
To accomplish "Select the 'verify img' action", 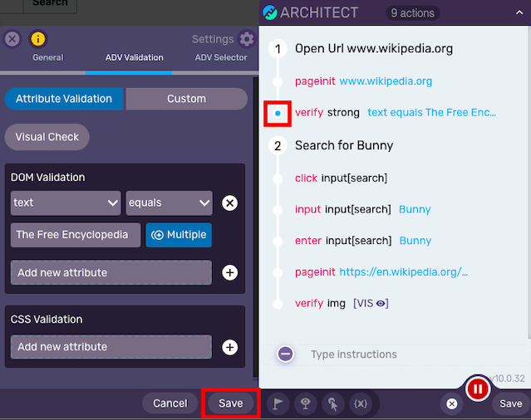I will [342, 303].
